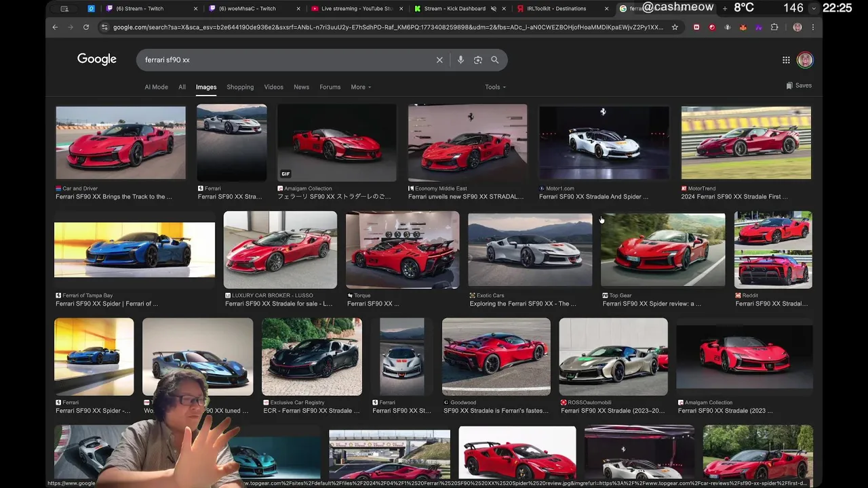Click the new tab plus button
Image resolution: width=868 pixels, height=488 pixels.
(725, 8)
